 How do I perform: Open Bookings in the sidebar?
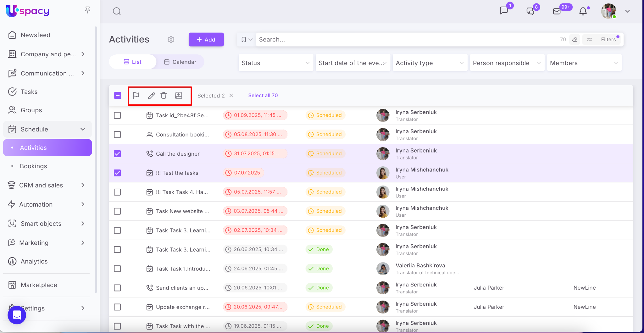click(x=33, y=166)
